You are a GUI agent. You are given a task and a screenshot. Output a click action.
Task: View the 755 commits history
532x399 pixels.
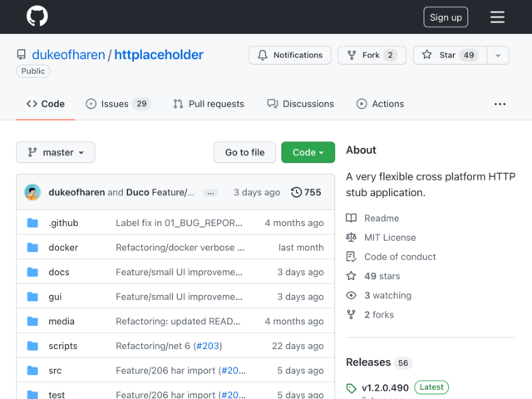coord(306,192)
